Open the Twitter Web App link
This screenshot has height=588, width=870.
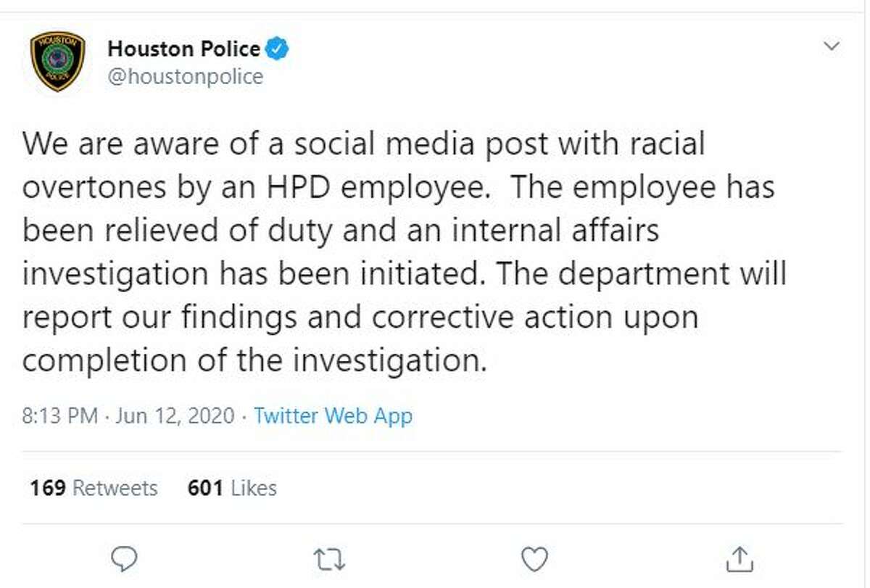(x=332, y=416)
